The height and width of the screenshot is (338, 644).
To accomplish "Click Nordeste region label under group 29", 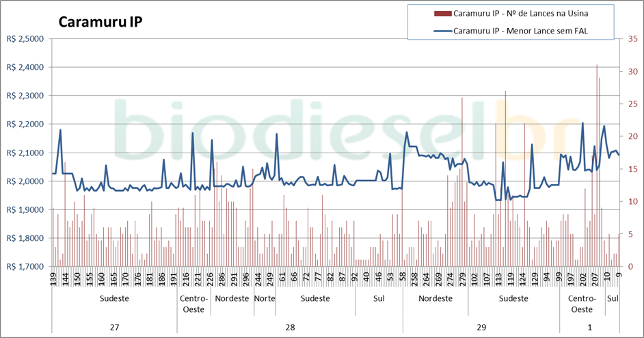I will pos(435,299).
